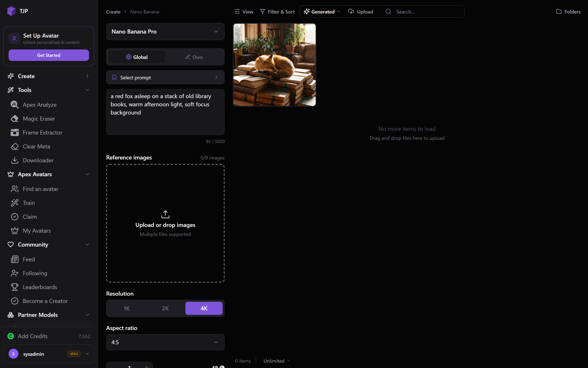Click the Nano Banana breadcrumb
The height and width of the screenshot is (368, 588).
point(145,12)
